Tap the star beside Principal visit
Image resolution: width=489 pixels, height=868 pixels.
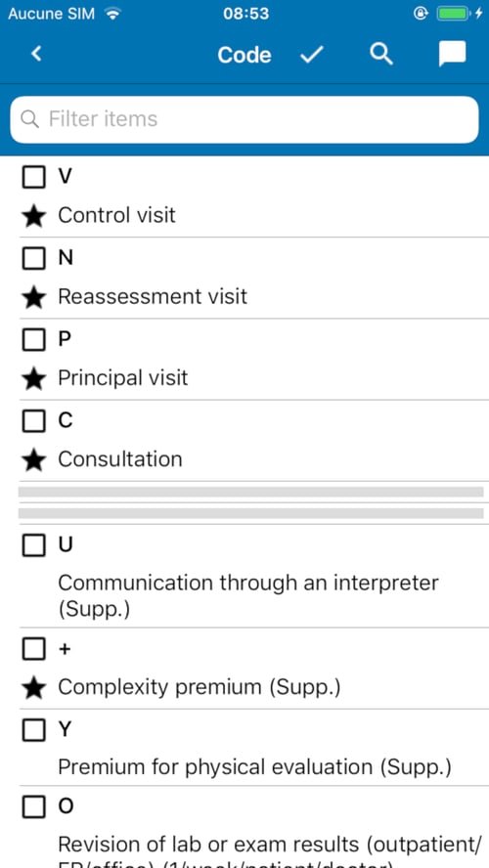tap(34, 378)
